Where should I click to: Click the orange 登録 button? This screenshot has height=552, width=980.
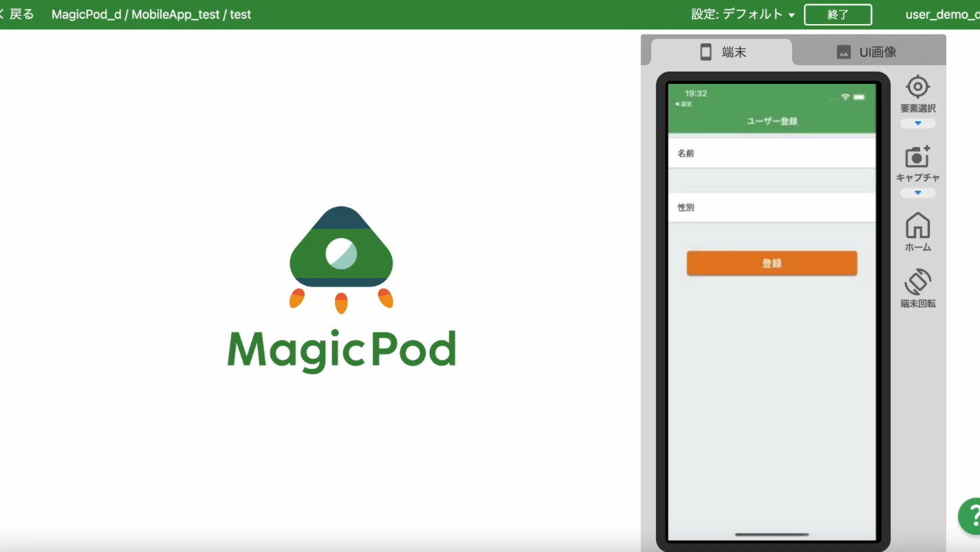click(x=772, y=264)
